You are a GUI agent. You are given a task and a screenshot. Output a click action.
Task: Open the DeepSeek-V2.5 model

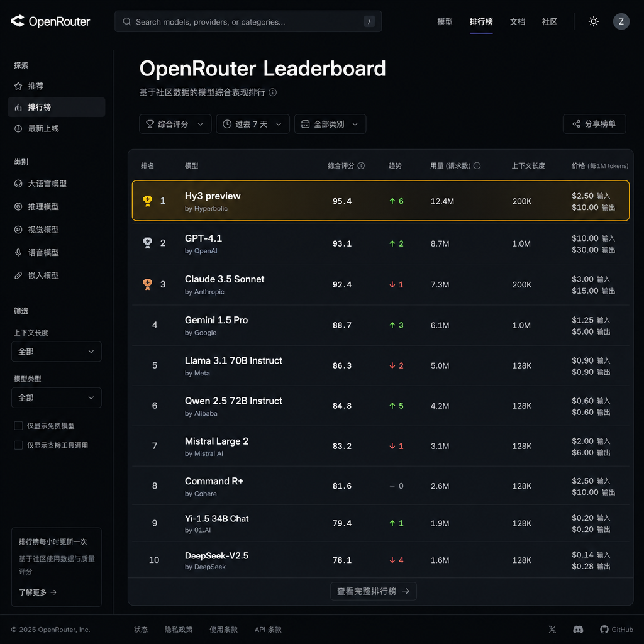point(380,560)
